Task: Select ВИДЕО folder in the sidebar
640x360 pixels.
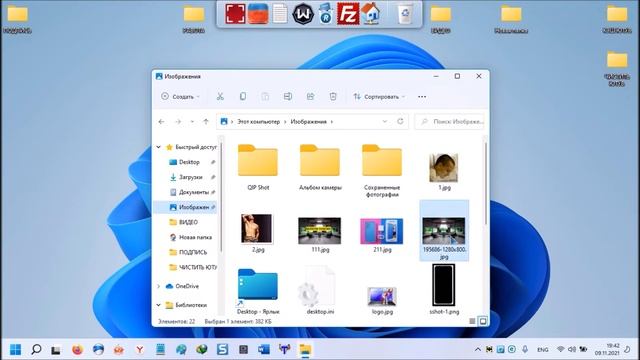Action: point(188,222)
